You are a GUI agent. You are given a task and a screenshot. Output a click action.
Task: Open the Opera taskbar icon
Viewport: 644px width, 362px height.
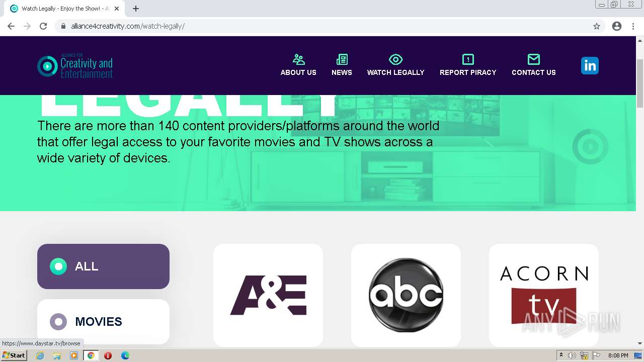tap(108, 355)
